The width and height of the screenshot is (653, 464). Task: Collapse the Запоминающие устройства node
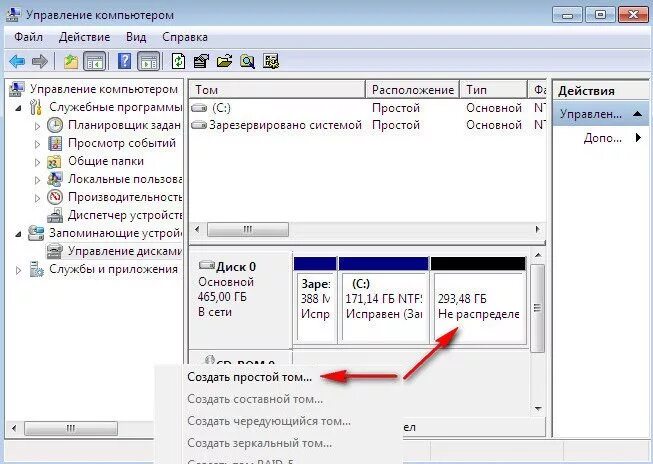pyautogui.click(x=18, y=234)
